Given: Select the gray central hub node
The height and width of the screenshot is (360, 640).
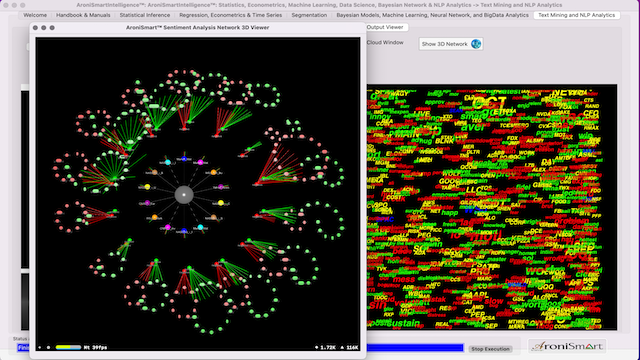Looking at the screenshot, I should [184, 195].
